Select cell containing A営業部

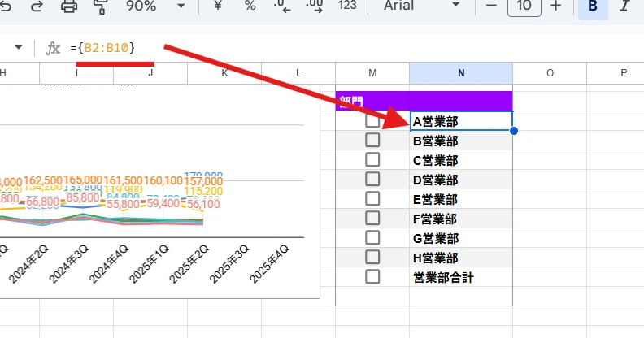pyautogui.click(x=461, y=121)
